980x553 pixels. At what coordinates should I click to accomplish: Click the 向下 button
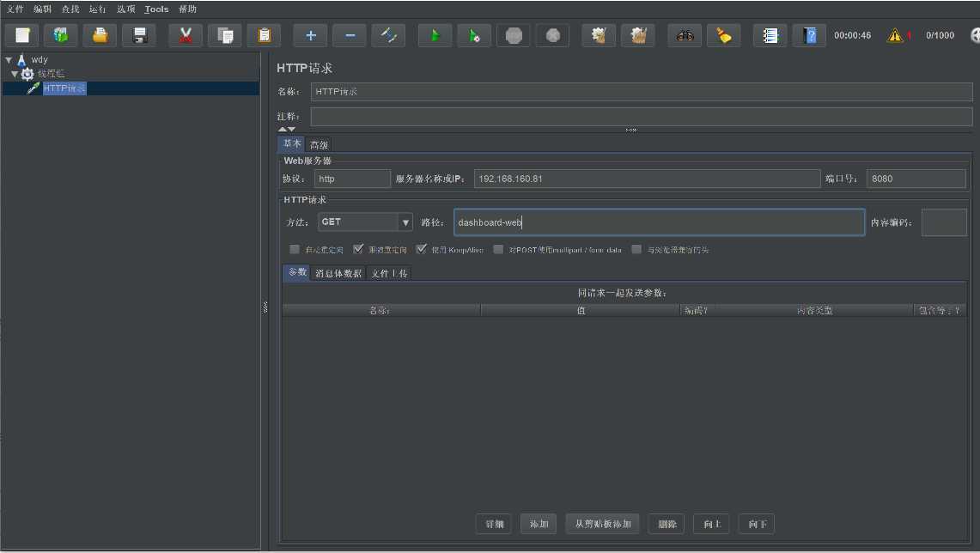tap(757, 524)
